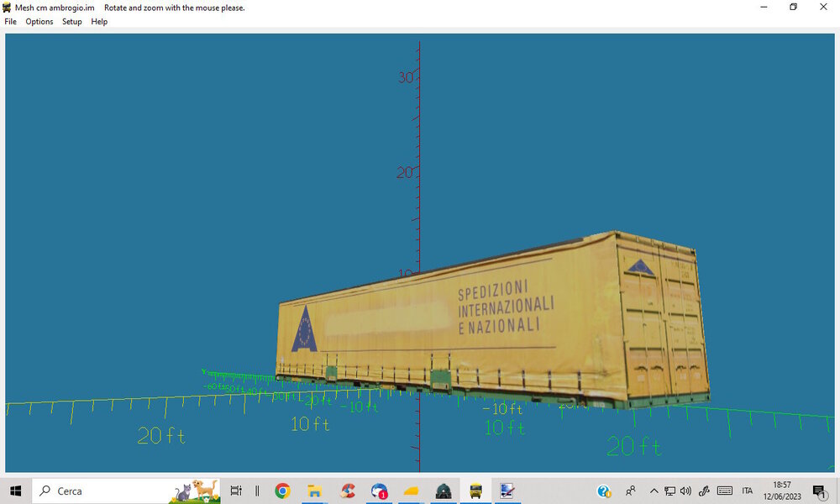Open the People tray icon

631,491
